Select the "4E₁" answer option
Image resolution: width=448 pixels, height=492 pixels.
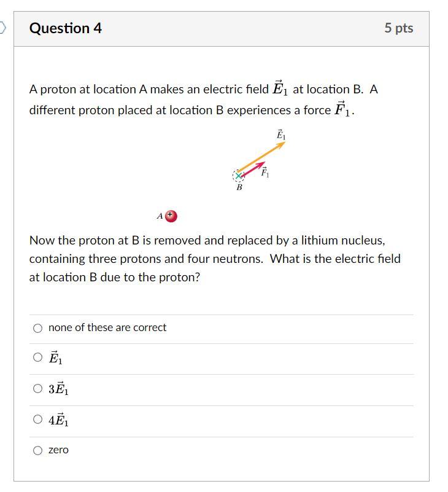[x=37, y=420]
